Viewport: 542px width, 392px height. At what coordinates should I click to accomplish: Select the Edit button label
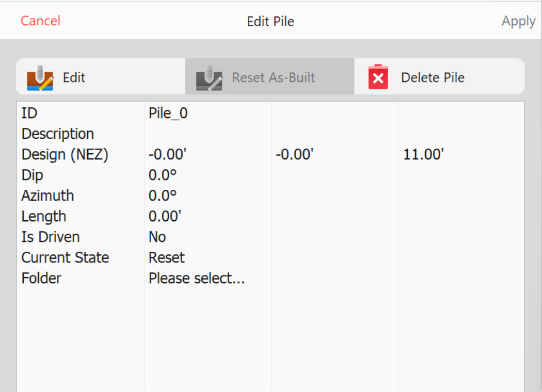click(74, 77)
